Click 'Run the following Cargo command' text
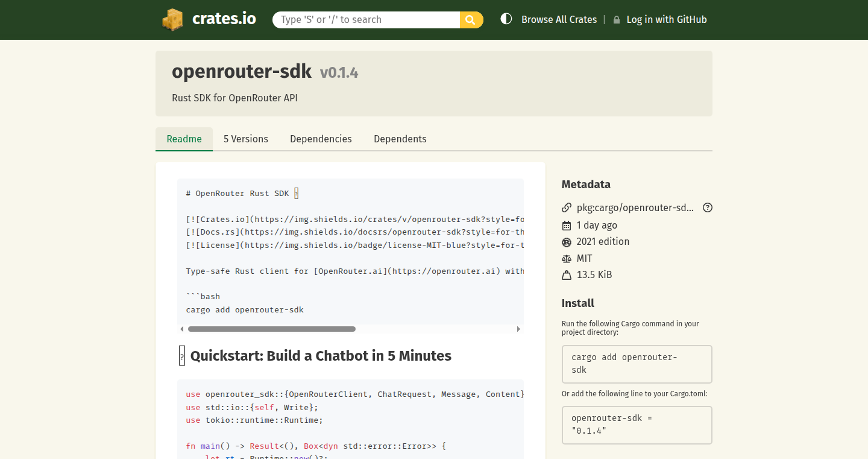Screen dimensions: 868x459 [631, 328]
